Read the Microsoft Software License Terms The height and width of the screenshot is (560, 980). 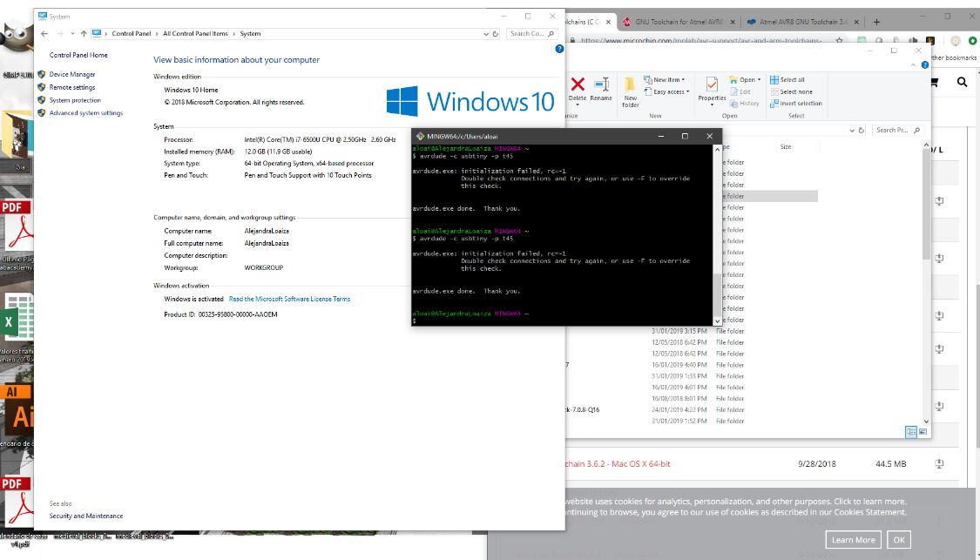click(x=289, y=300)
